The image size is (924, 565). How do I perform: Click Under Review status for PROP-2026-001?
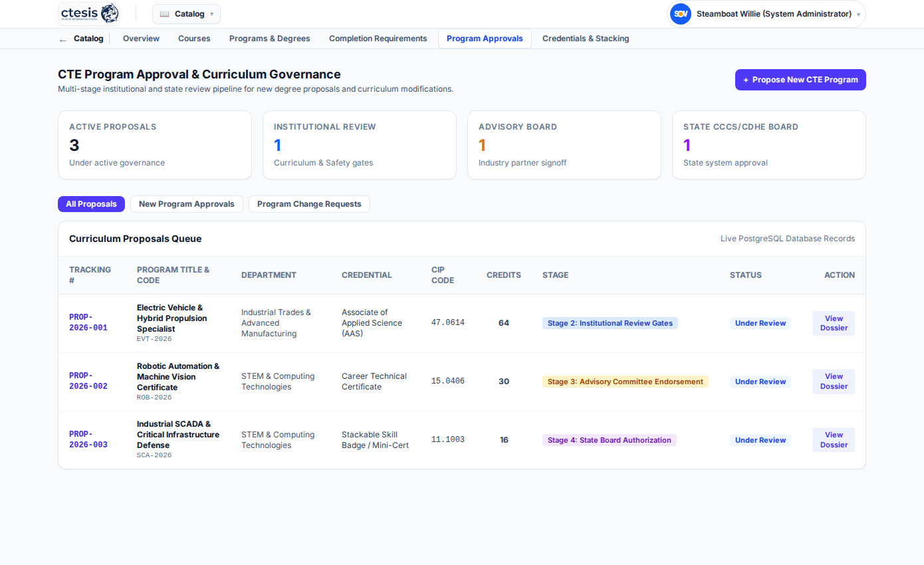coord(760,323)
